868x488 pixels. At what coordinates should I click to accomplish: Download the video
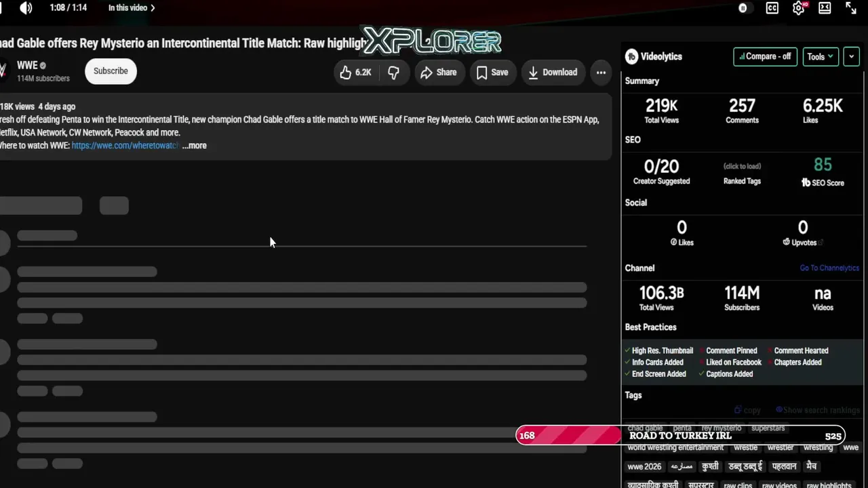553,73
